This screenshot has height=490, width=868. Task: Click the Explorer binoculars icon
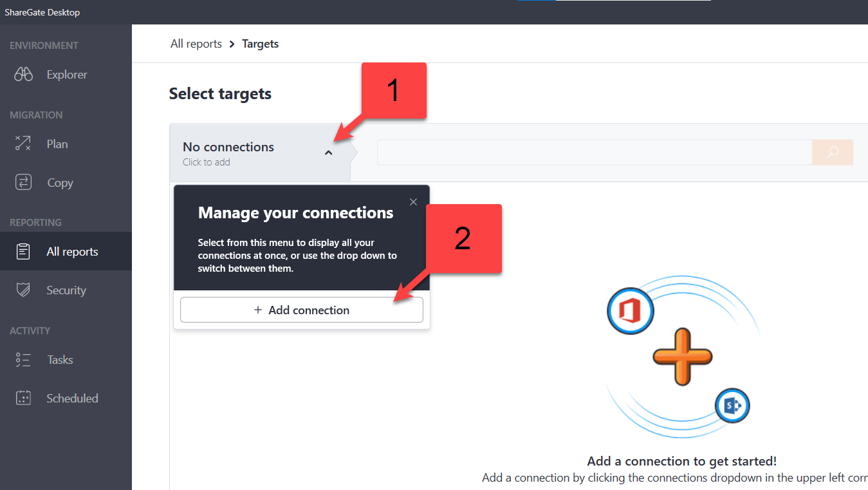point(24,75)
